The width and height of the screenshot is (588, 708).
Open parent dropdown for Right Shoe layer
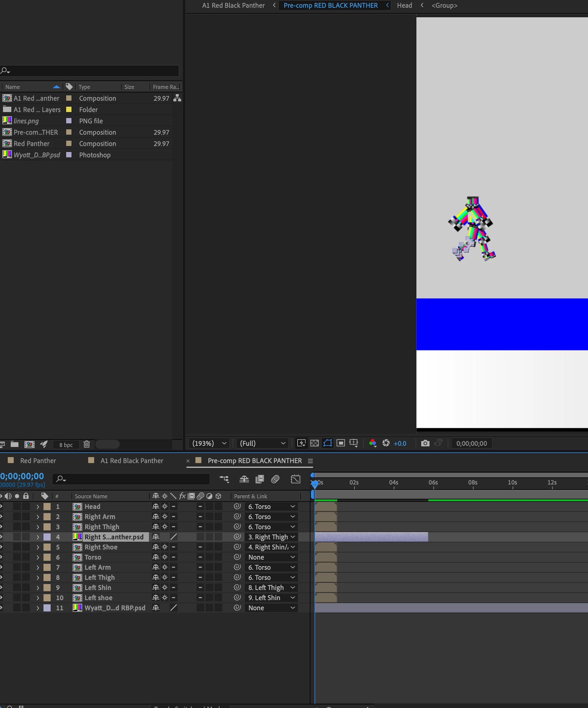[271, 547]
